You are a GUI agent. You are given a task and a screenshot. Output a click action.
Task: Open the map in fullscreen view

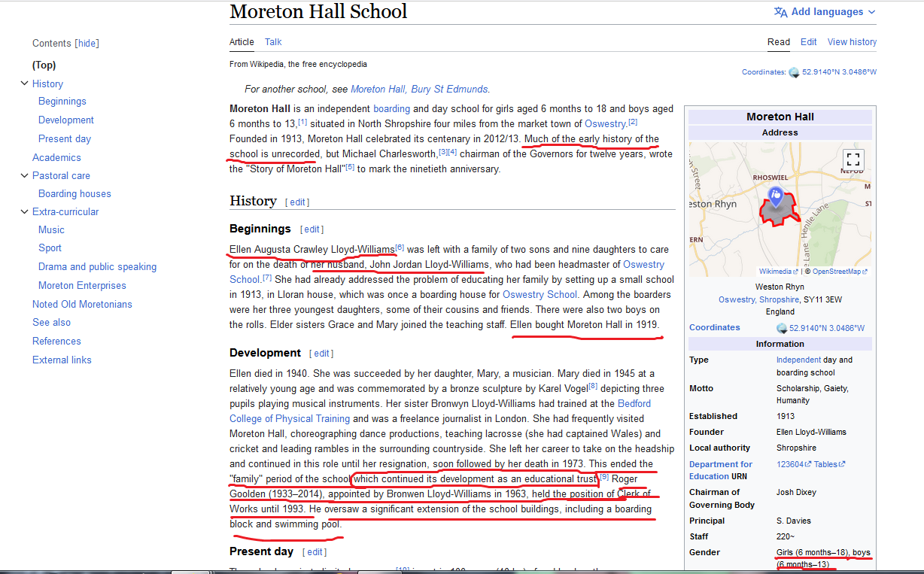(x=853, y=159)
